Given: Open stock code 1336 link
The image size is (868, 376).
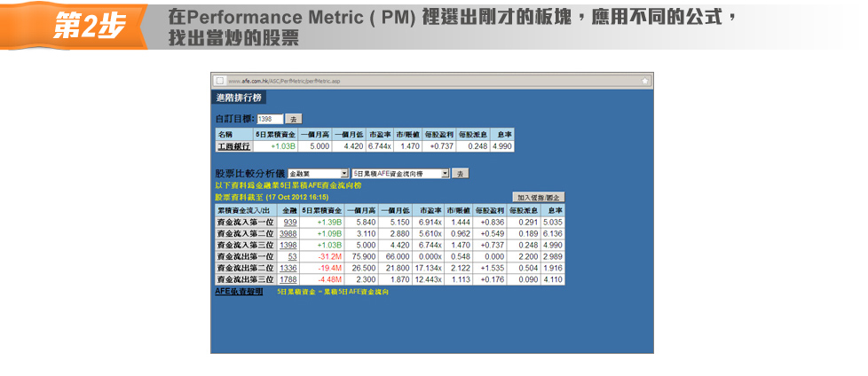Looking at the screenshot, I should [x=288, y=268].
